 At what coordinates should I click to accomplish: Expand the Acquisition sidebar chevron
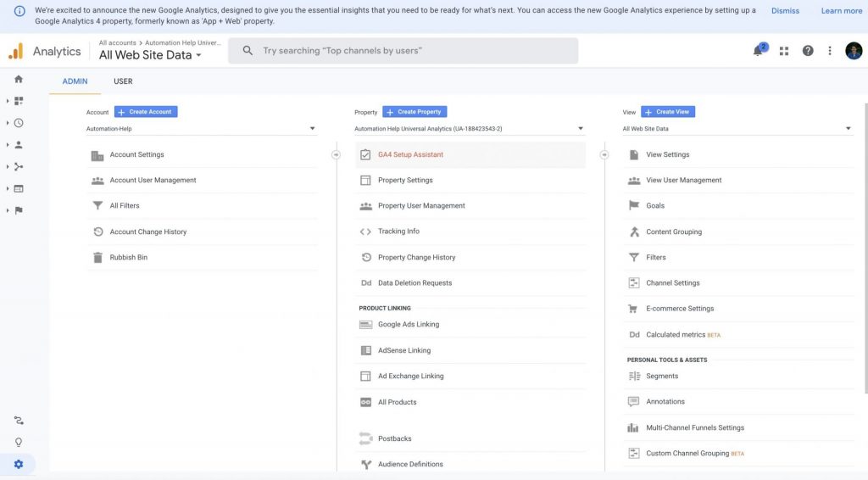[x=7, y=167]
